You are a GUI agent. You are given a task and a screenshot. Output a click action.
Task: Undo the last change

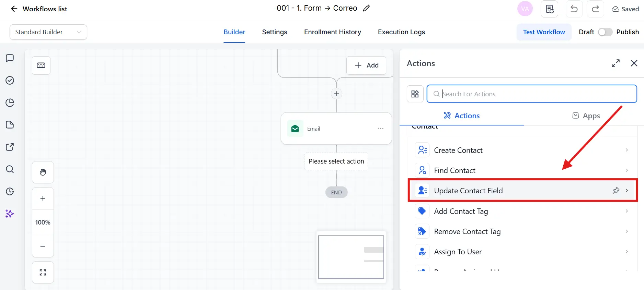point(574,9)
